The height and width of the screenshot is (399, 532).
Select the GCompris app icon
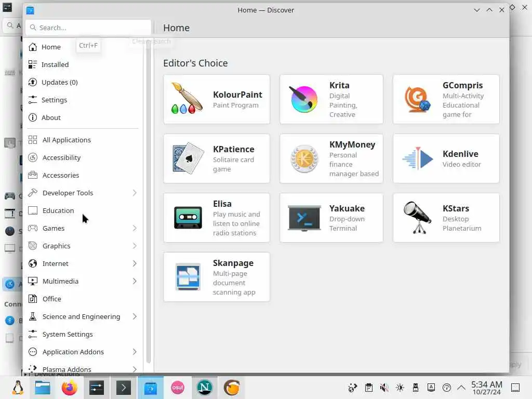417,99
